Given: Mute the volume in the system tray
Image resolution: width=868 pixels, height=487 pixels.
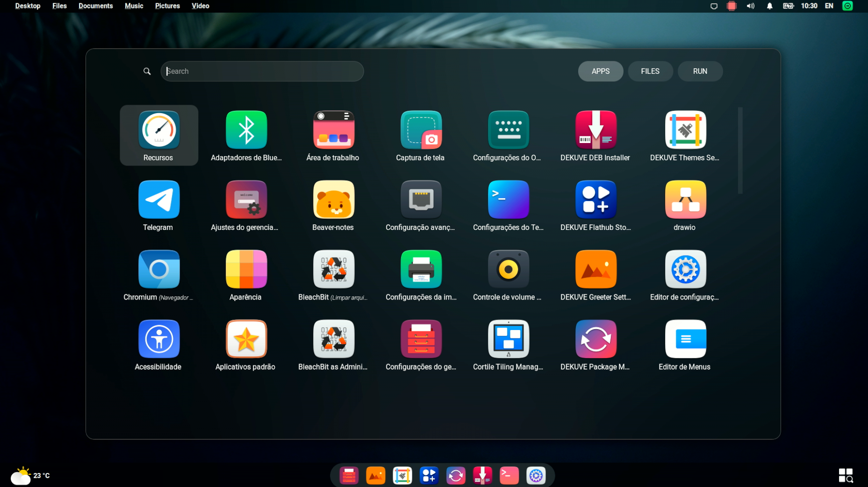Looking at the screenshot, I should pyautogui.click(x=751, y=6).
